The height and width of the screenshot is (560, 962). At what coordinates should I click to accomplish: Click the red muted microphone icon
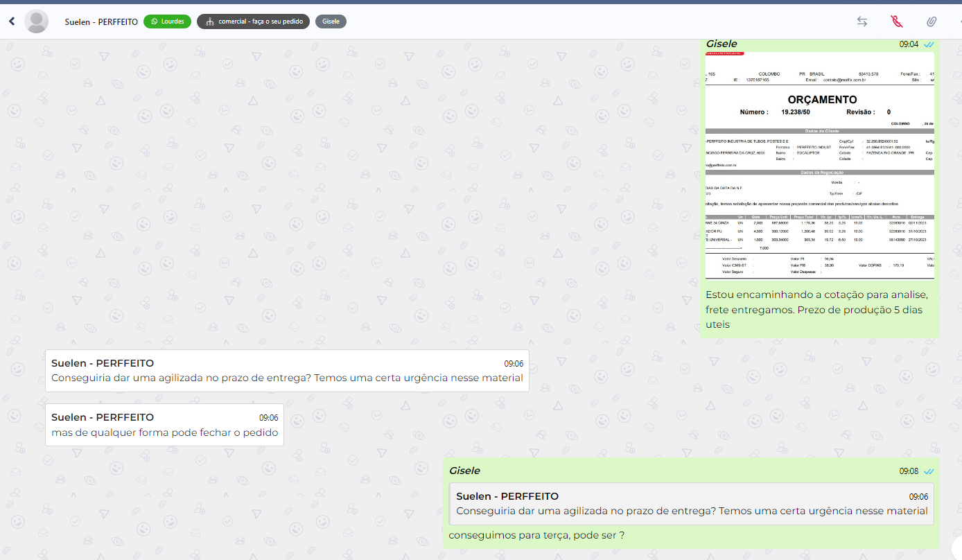coord(897,21)
